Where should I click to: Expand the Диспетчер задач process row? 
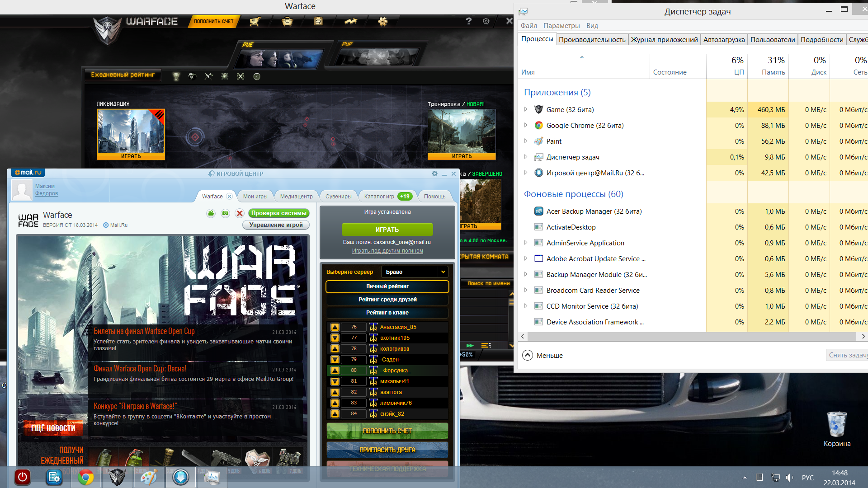(525, 157)
